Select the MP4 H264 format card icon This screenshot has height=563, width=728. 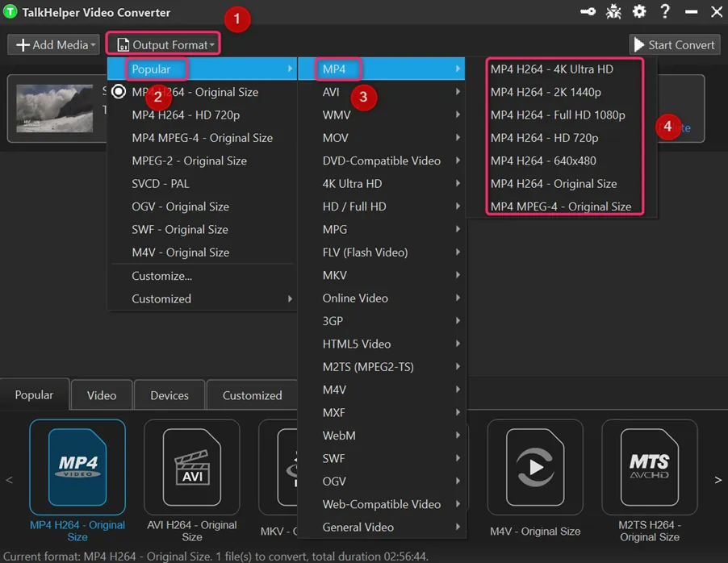(x=77, y=467)
